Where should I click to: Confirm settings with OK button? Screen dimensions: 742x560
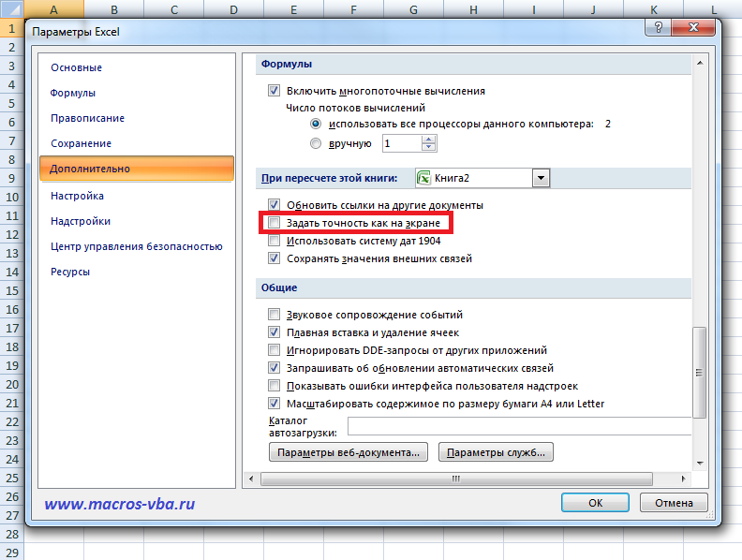595,503
